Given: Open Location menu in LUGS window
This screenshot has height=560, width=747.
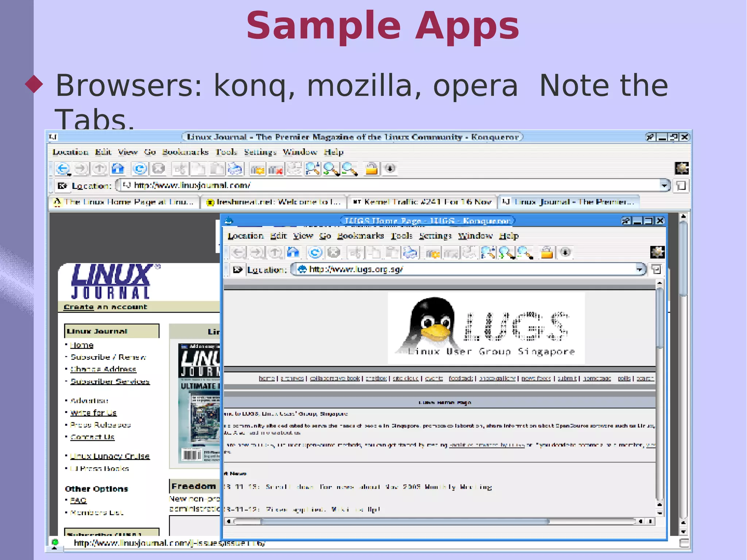Looking at the screenshot, I should (245, 236).
